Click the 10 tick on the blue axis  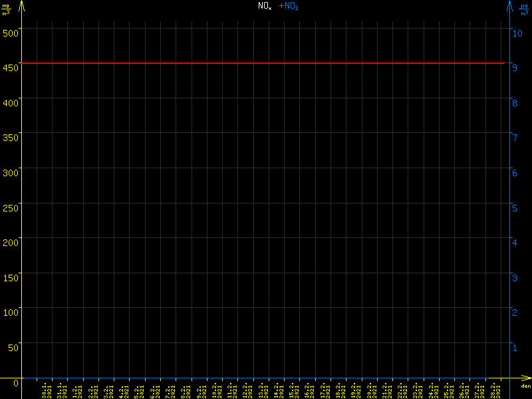[x=516, y=33]
